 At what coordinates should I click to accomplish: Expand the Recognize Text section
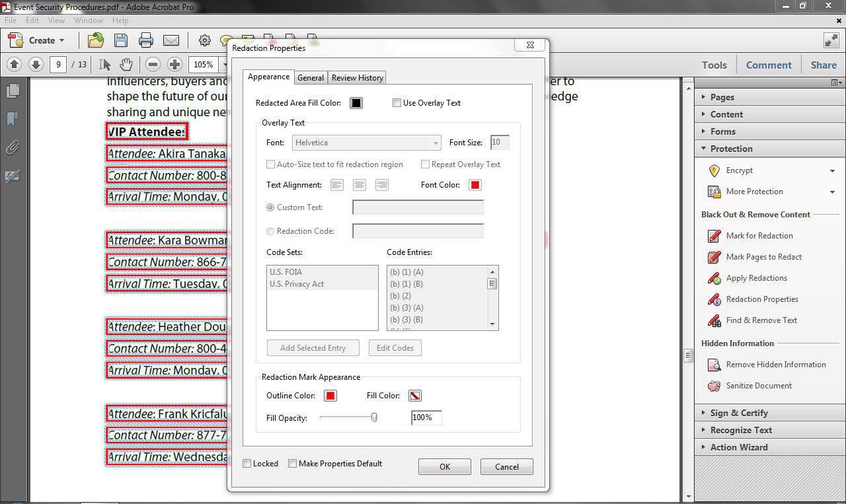(x=770, y=430)
